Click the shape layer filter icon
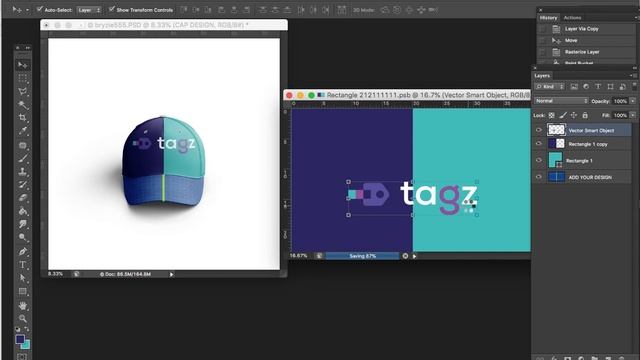Image resolution: width=640 pixels, height=360 pixels. tap(610, 87)
